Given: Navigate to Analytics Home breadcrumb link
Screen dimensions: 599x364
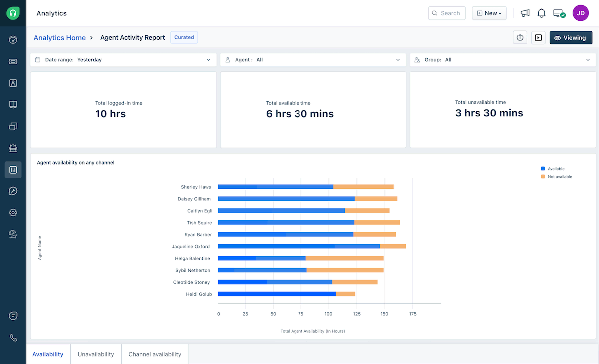Looking at the screenshot, I should pos(59,37).
